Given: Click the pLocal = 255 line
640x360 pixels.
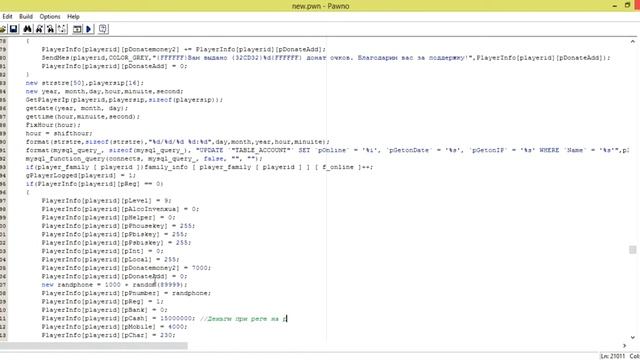Looking at the screenshot, I should pos(110,260).
